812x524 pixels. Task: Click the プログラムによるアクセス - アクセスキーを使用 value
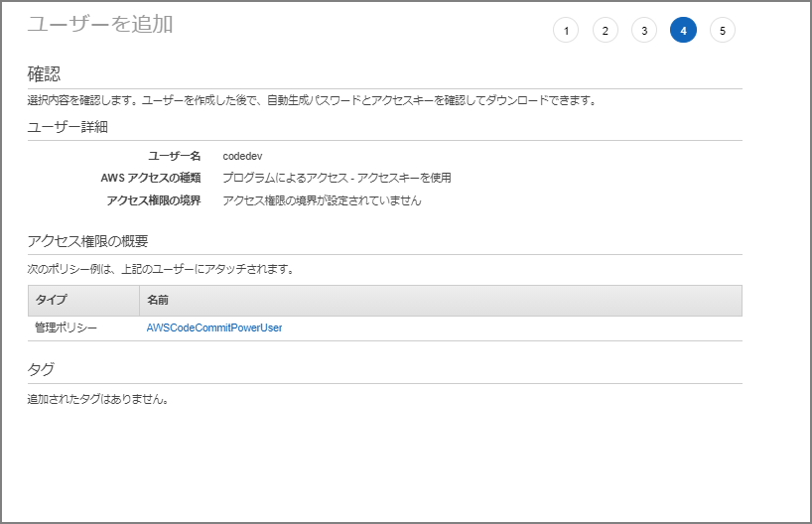337,178
